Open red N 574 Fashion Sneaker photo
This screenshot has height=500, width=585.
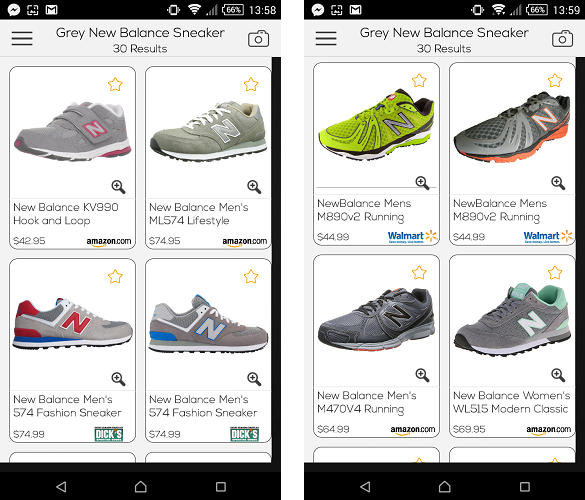(x=72, y=323)
